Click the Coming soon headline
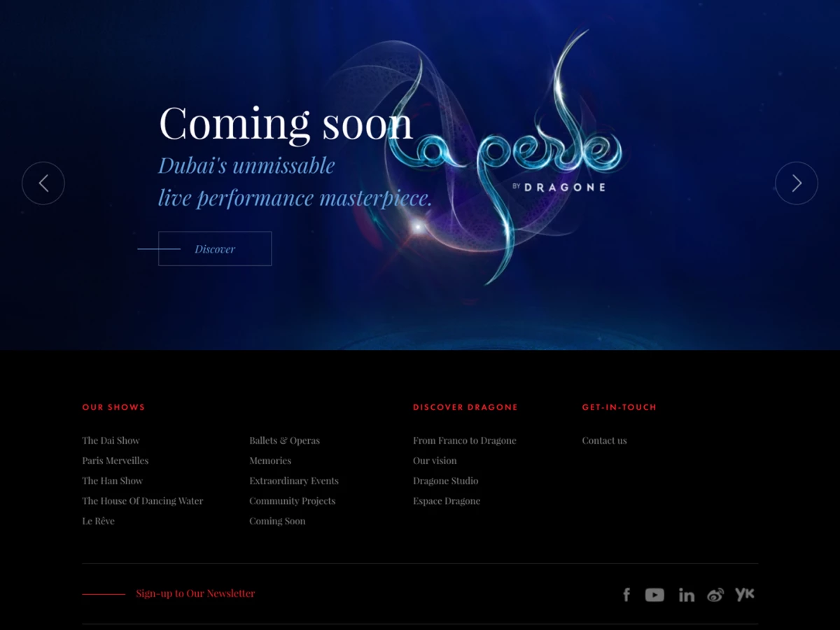This screenshot has height=630, width=840. [x=286, y=124]
